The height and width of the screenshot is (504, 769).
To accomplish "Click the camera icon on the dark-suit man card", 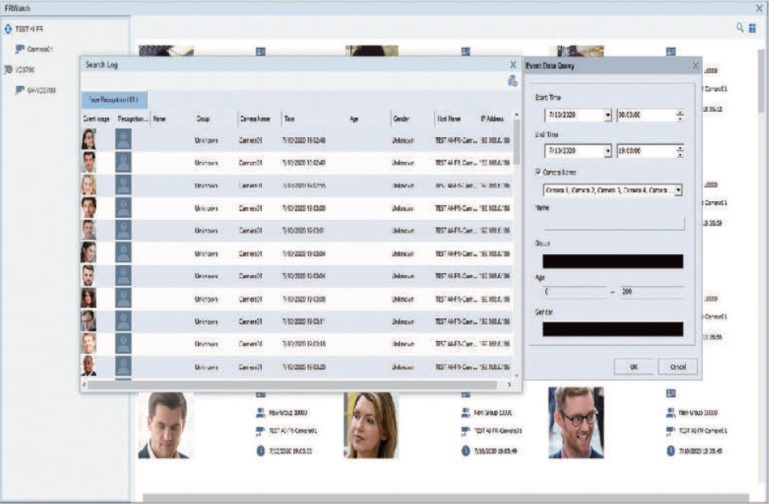I will click(260, 431).
